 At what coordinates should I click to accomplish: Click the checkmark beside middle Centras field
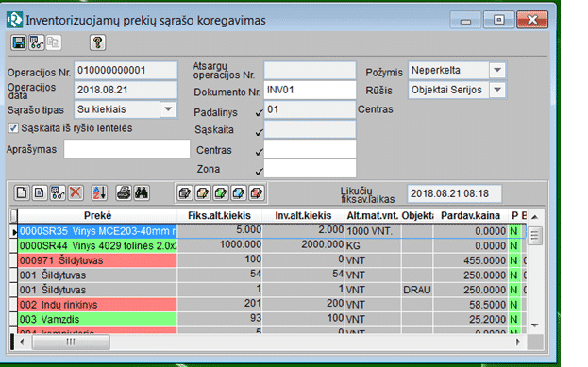(259, 152)
